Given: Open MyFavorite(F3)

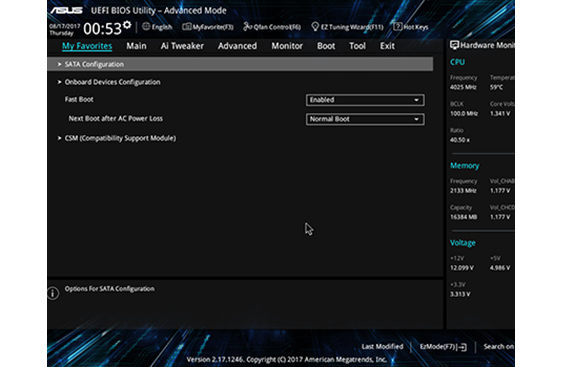Looking at the screenshot, I should click(x=208, y=27).
